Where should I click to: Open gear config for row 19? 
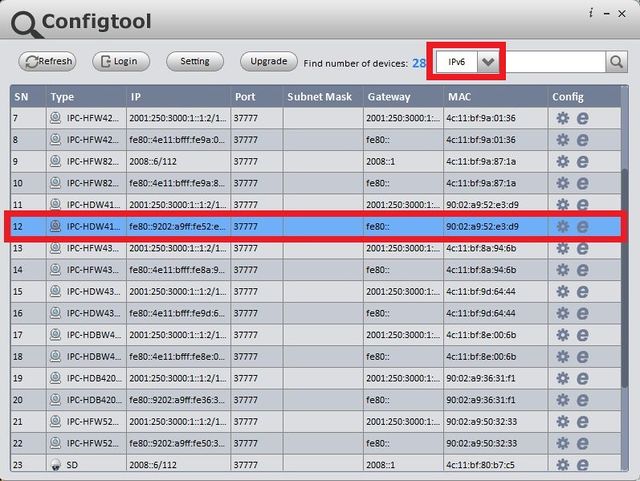tap(562, 378)
